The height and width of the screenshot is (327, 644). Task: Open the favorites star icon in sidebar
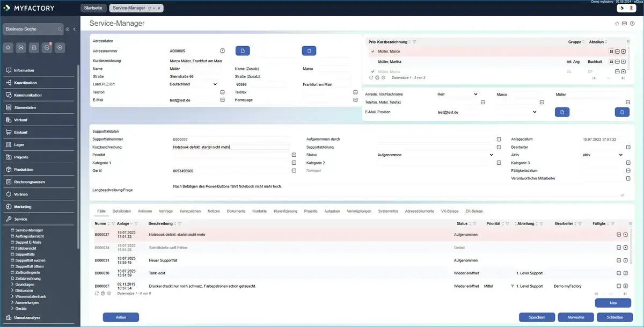(x=8, y=47)
